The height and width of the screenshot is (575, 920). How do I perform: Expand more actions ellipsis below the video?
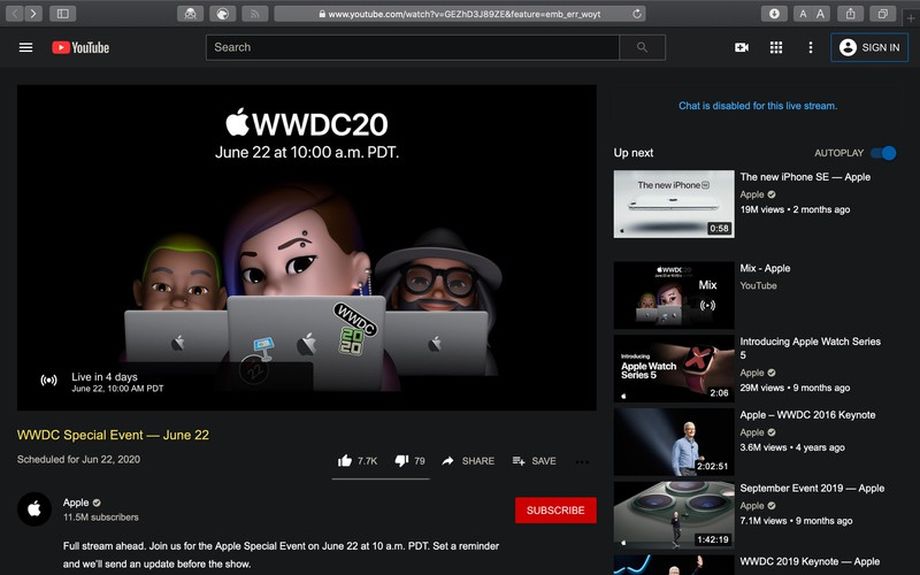tap(582, 462)
